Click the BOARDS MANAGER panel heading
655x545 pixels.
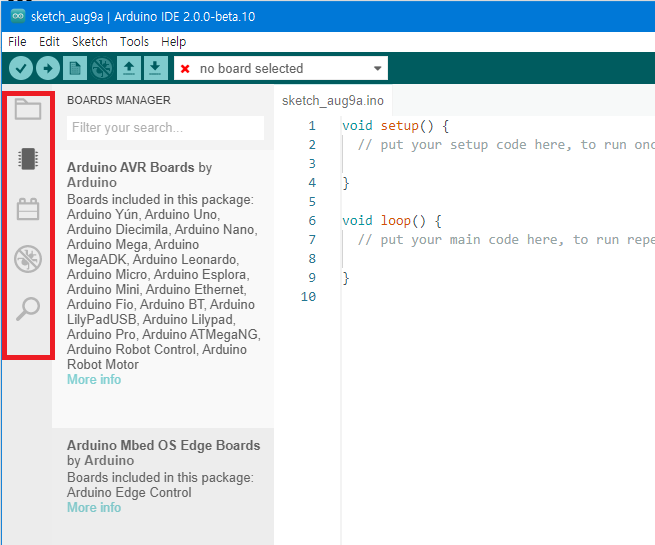pos(119,100)
